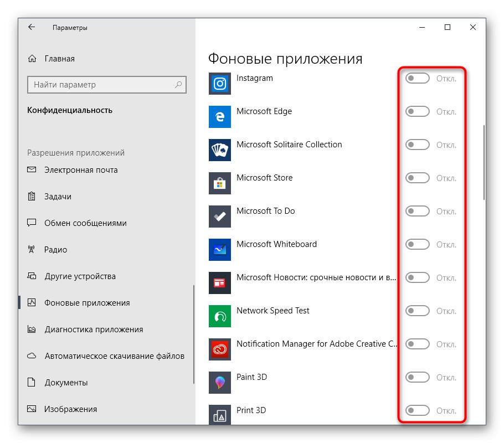Toggle Microsoft Новости background switch
504x443 pixels.
[x=417, y=277]
